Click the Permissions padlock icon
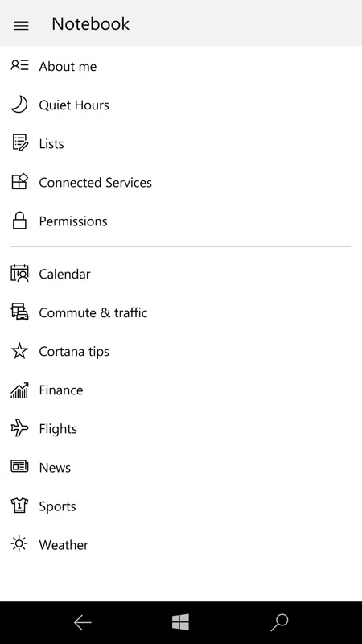Screen dimensions: 362x644 pos(19,220)
